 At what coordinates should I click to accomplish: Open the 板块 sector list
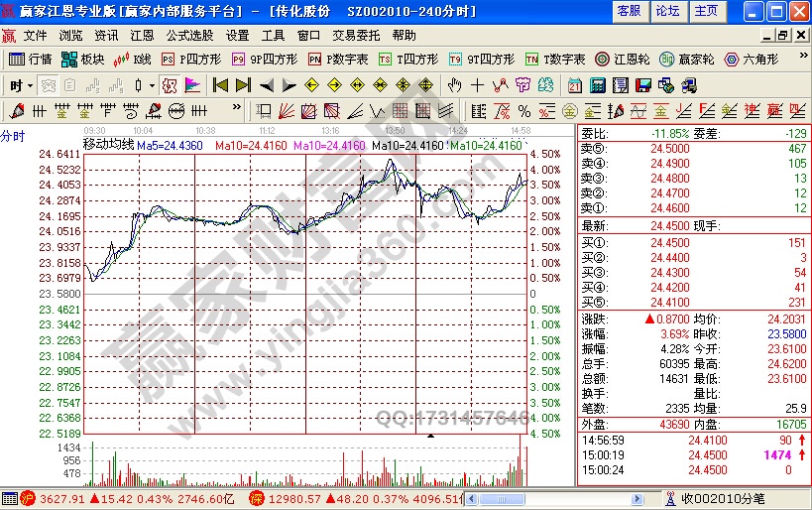[x=83, y=60]
